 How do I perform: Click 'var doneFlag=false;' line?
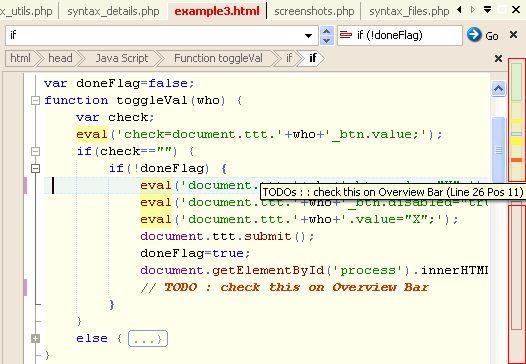point(119,83)
